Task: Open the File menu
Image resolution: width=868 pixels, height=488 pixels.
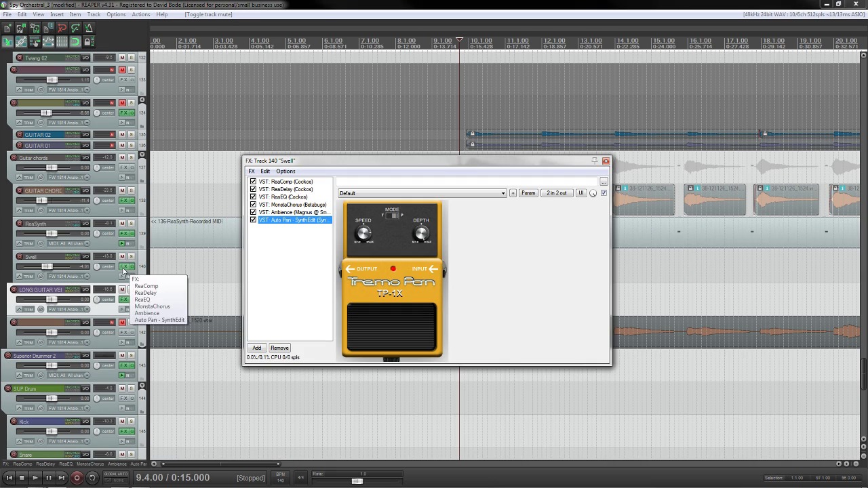Action: click(7, 14)
